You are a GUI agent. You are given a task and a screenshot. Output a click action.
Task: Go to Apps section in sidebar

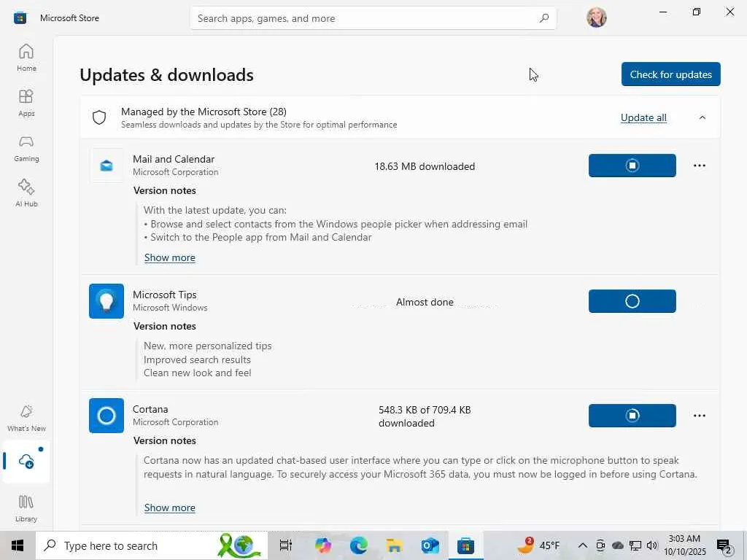(x=26, y=103)
